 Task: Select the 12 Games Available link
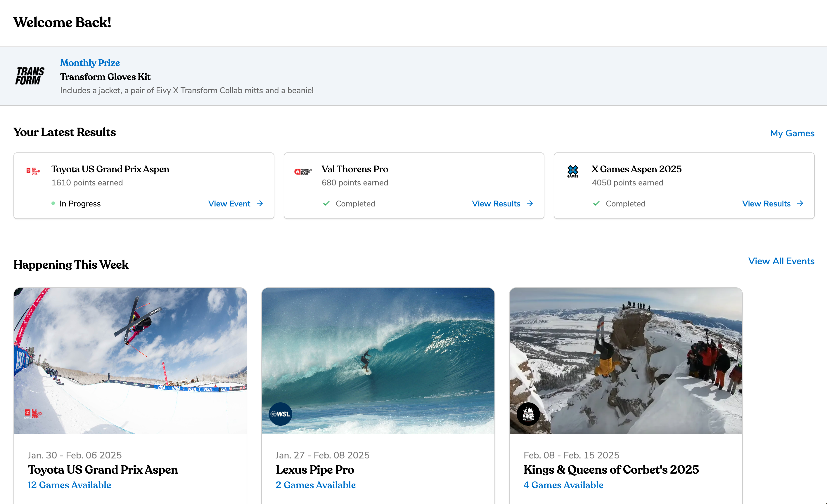pos(70,485)
